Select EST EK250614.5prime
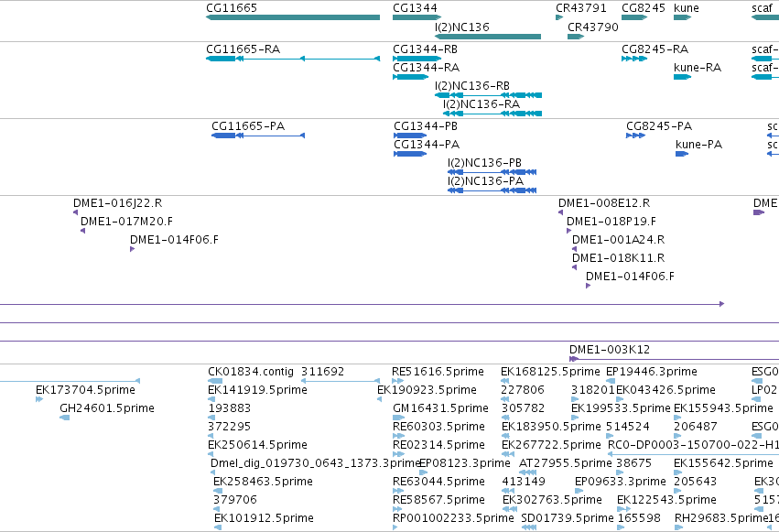 (x=211, y=454)
